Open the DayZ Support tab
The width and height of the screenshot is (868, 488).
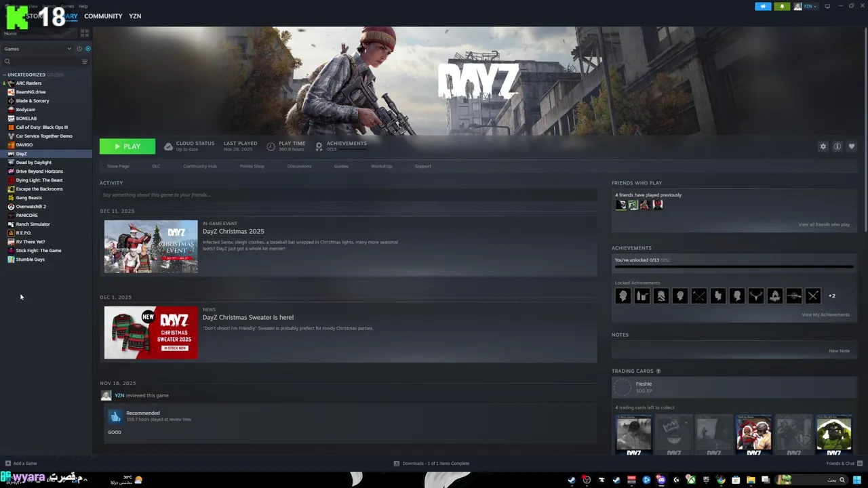pyautogui.click(x=423, y=166)
